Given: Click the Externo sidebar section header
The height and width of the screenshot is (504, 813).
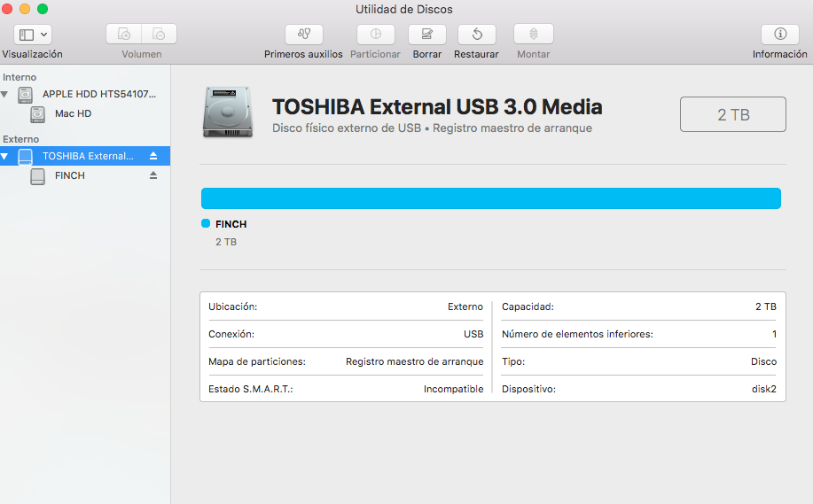Looking at the screenshot, I should click(x=20, y=139).
